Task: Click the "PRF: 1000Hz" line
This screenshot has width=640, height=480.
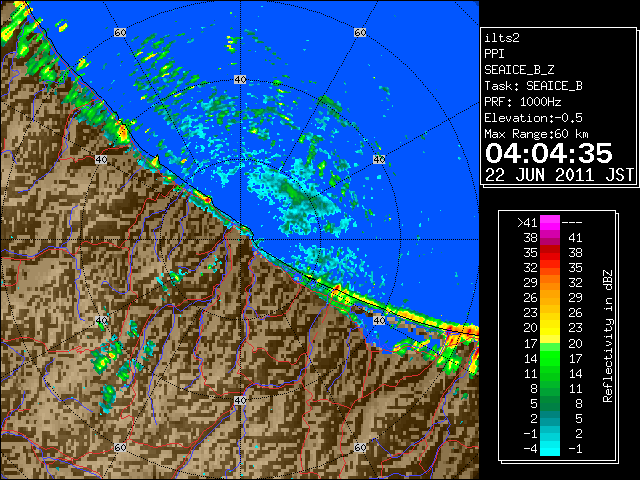Action: [523, 102]
